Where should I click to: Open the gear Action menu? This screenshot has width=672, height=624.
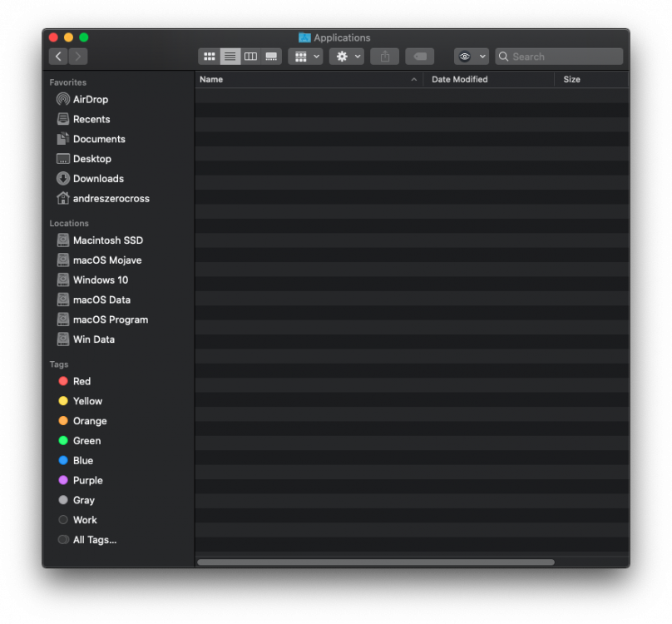(347, 57)
